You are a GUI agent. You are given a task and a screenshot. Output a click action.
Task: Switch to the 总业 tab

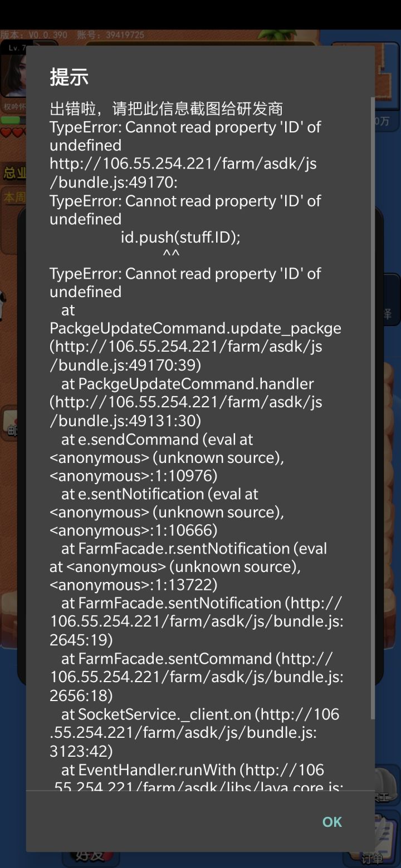point(13,172)
